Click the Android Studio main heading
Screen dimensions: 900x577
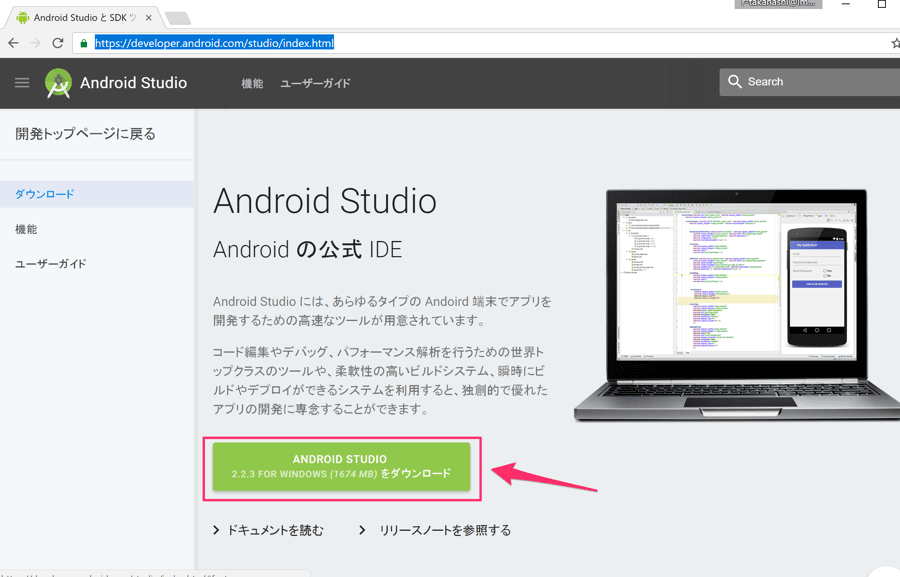[325, 201]
